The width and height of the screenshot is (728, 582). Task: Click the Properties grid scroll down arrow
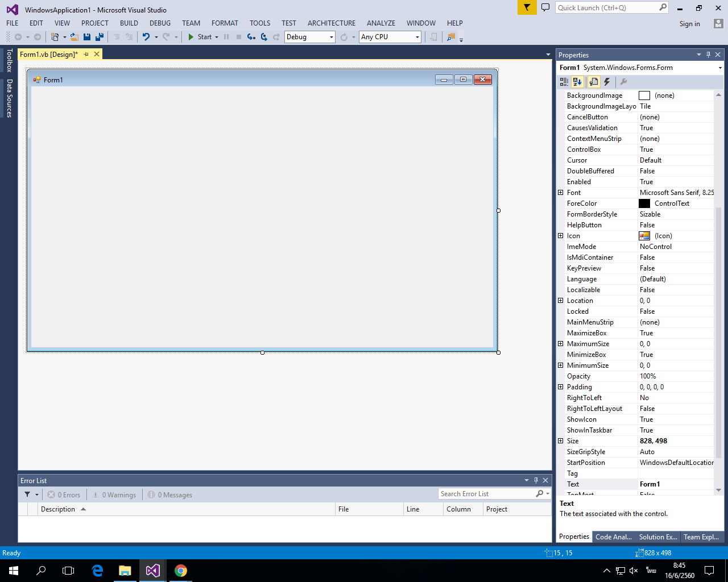pyautogui.click(x=718, y=490)
